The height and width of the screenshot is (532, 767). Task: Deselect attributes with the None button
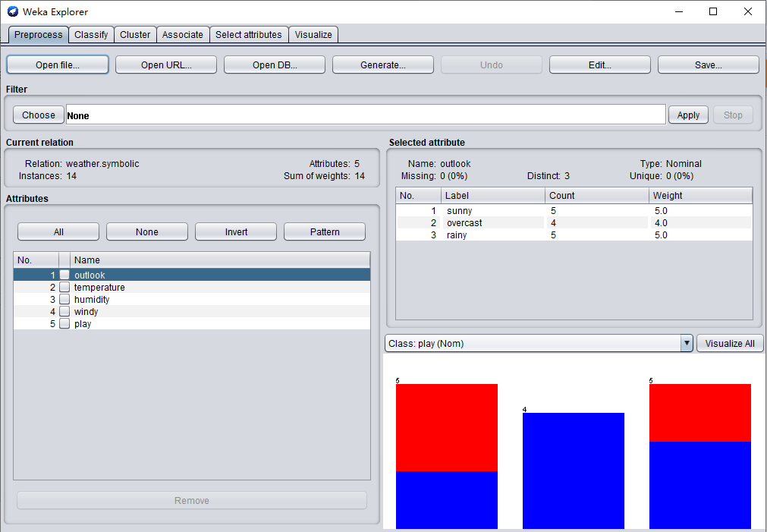(x=146, y=231)
